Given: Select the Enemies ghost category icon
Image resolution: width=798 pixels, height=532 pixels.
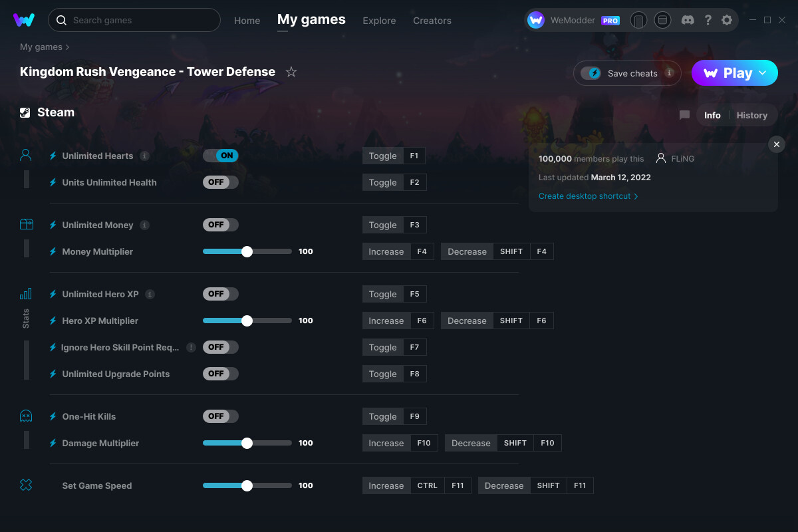Looking at the screenshot, I should coord(26,416).
